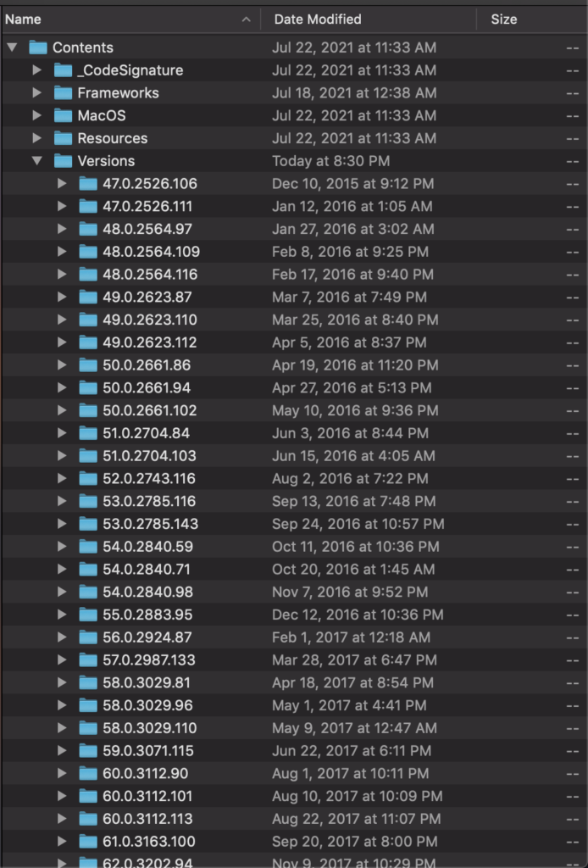Click folder icon for 47.0.2526.106
588x868 pixels.
click(88, 184)
